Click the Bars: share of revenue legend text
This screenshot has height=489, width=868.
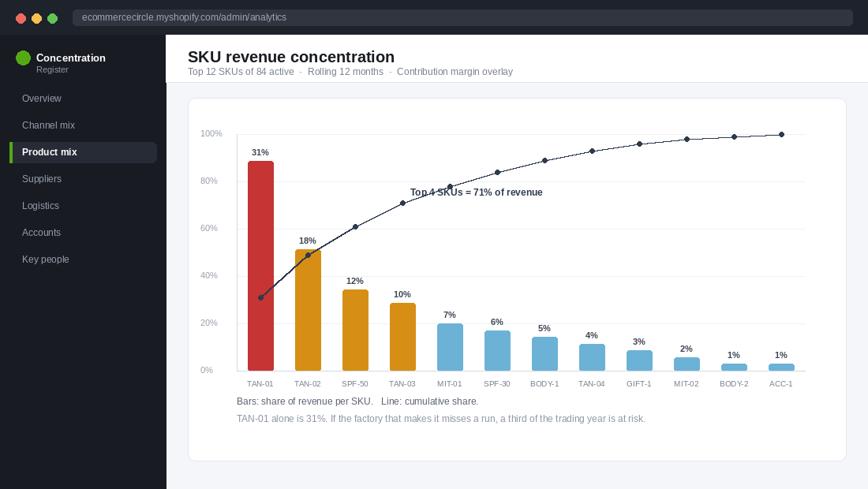[305, 401]
